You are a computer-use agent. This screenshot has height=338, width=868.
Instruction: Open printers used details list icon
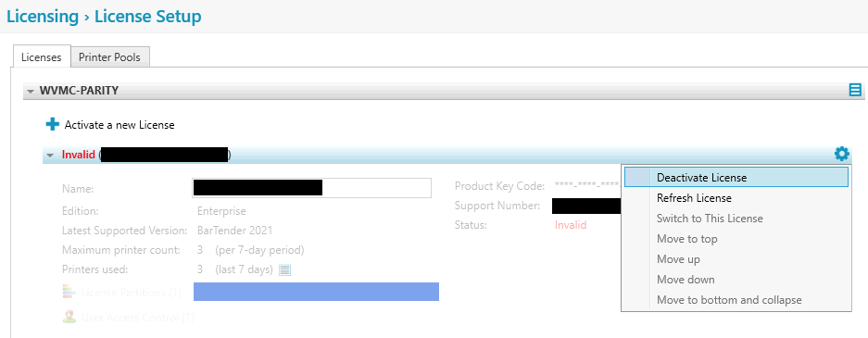pos(284,270)
